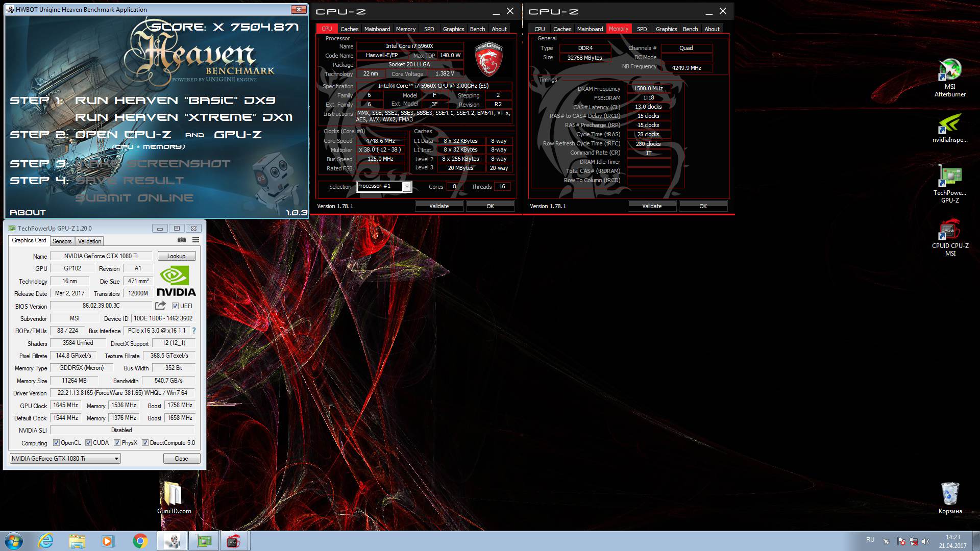Open the Recycle Bin on desktop

(949, 498)
